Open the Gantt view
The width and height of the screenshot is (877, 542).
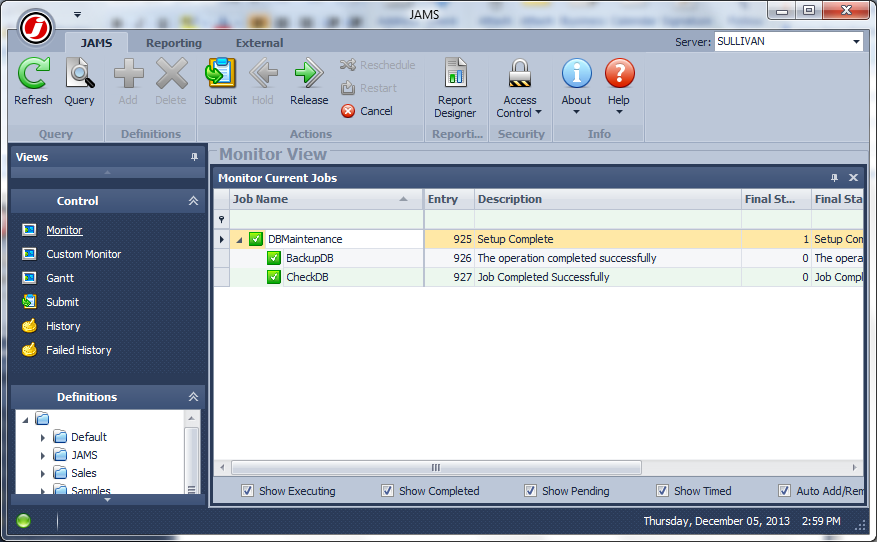pyautogui.click(x=60, y=279)
